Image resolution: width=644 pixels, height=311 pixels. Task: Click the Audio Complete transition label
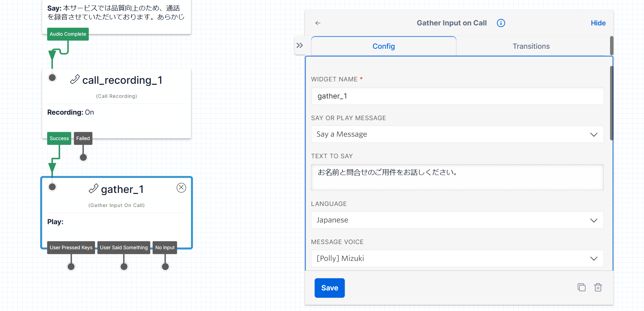tap(68, 34)
